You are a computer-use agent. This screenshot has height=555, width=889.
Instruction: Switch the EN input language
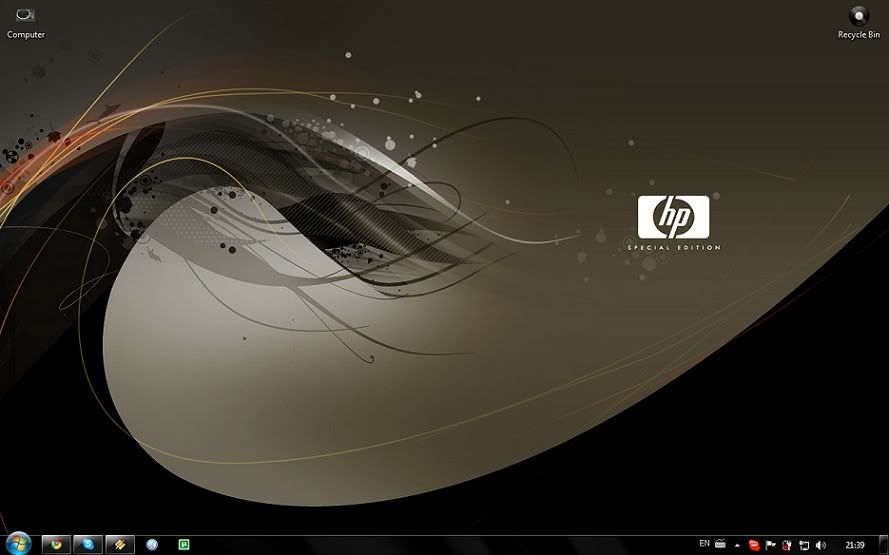704,544
